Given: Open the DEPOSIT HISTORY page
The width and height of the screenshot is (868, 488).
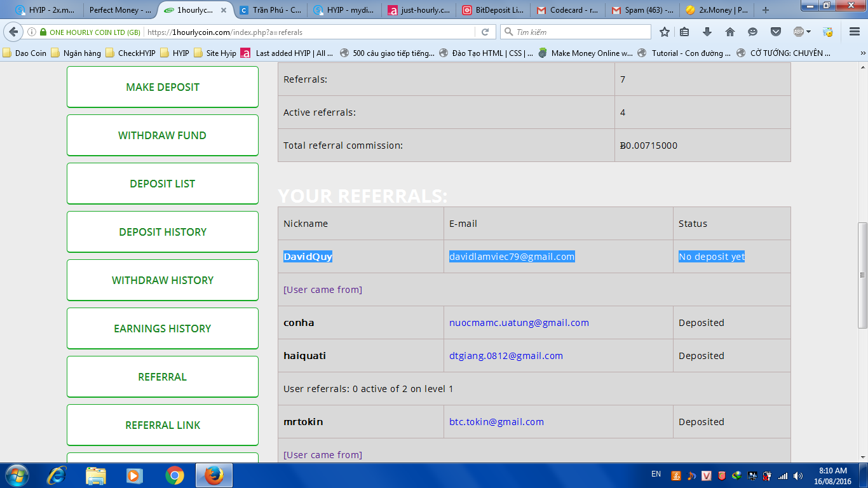Looking at the screenshot, I should click(163, 232).
